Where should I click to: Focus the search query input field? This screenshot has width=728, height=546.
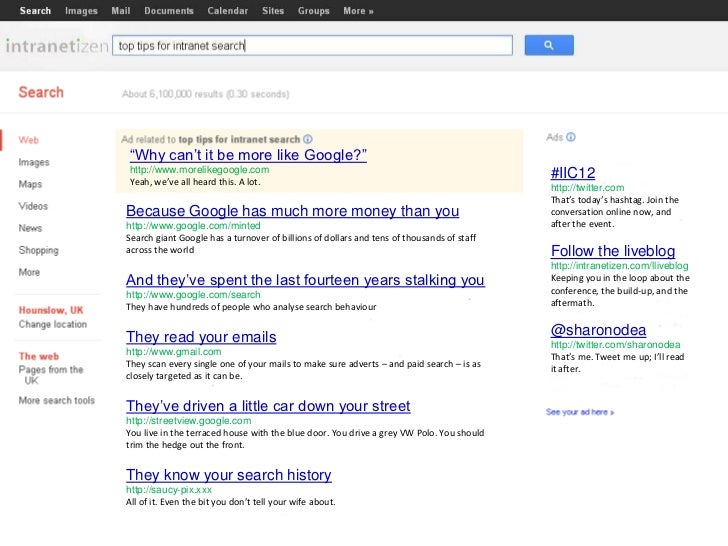(x=312, y=46)
